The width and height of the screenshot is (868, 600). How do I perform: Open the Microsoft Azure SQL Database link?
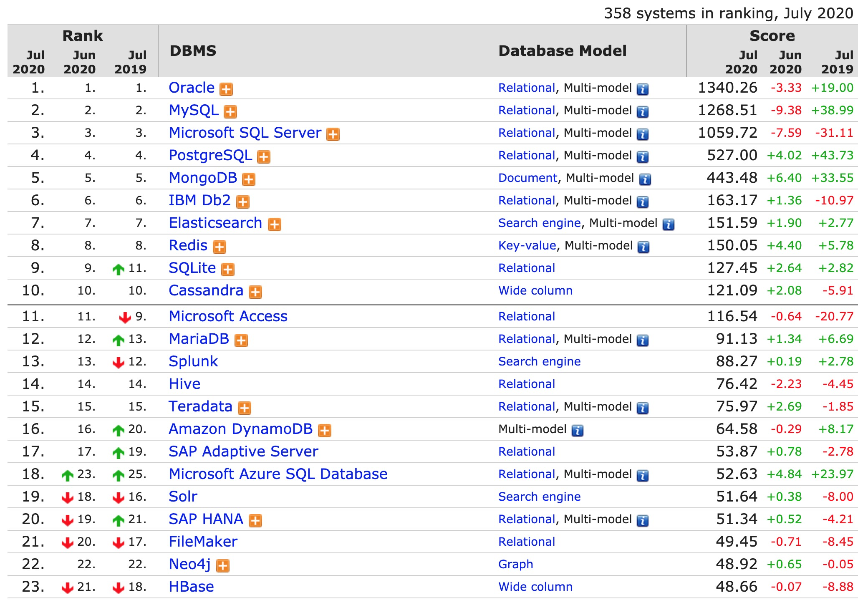[278, 474]
